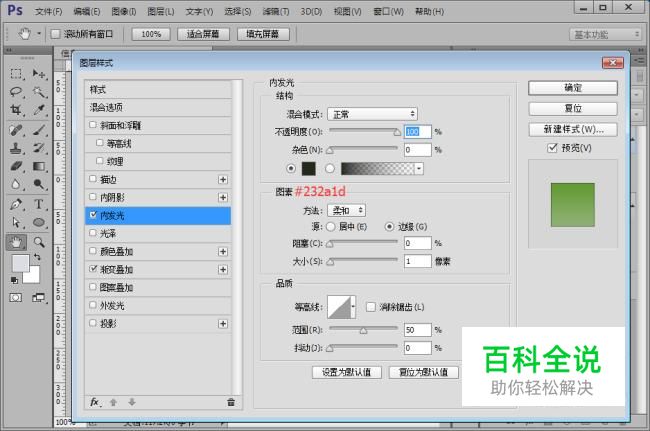Add another 颜色叠加 effect with plus
The width and height of the screenshot is (650, 431).
pos(223,252)
